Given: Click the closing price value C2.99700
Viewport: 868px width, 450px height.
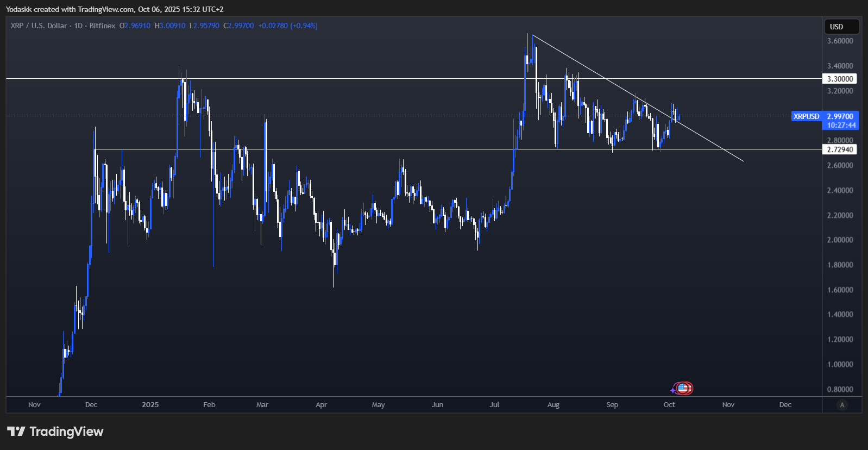Looking at the screenshot, I should point(238,26).
